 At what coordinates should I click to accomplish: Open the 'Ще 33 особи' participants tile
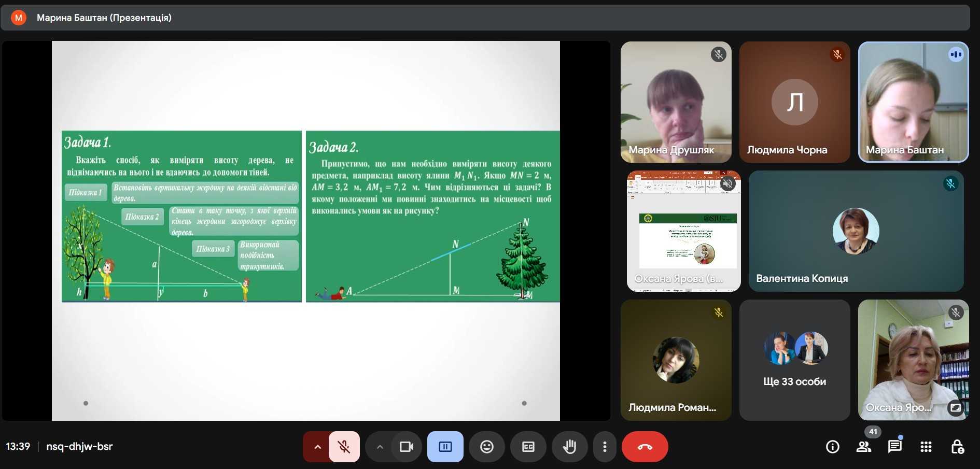794,360
